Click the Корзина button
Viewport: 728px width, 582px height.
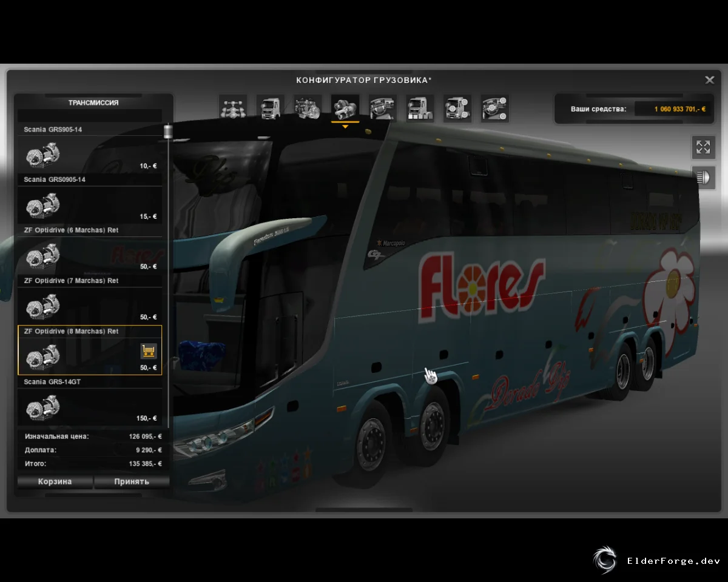tap(55, 482)
